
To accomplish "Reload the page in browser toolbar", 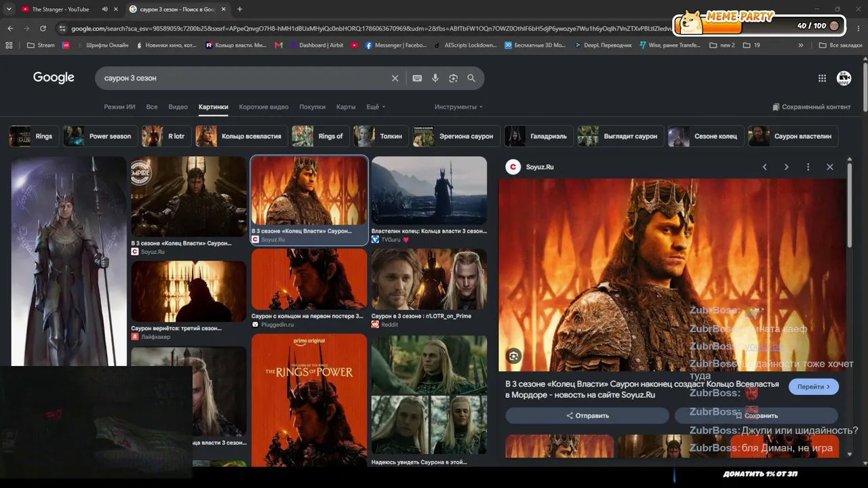I will click(x=43, y=28).
